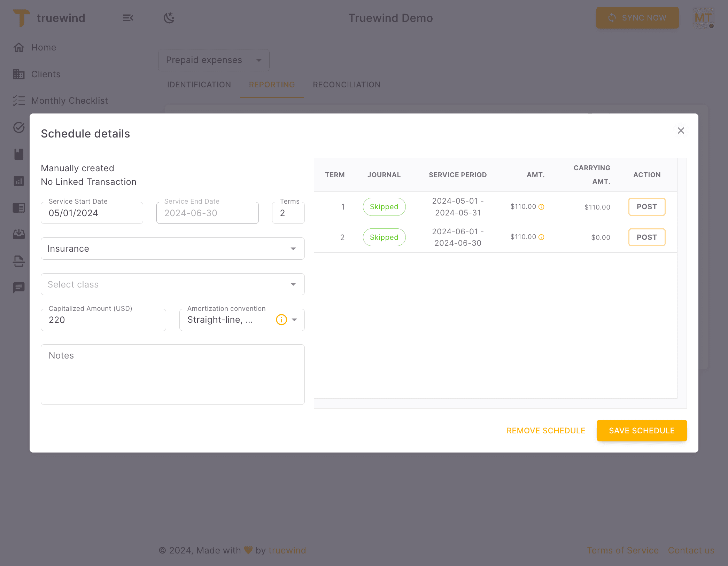Image resolution: width=728 pixels, height=566 pixels.
Task: Click the amortization convention info icon
Action: coord(281,320)
